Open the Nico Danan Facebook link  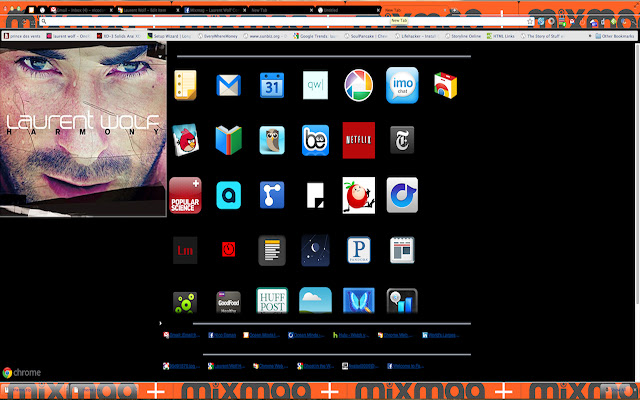point(222,335)
